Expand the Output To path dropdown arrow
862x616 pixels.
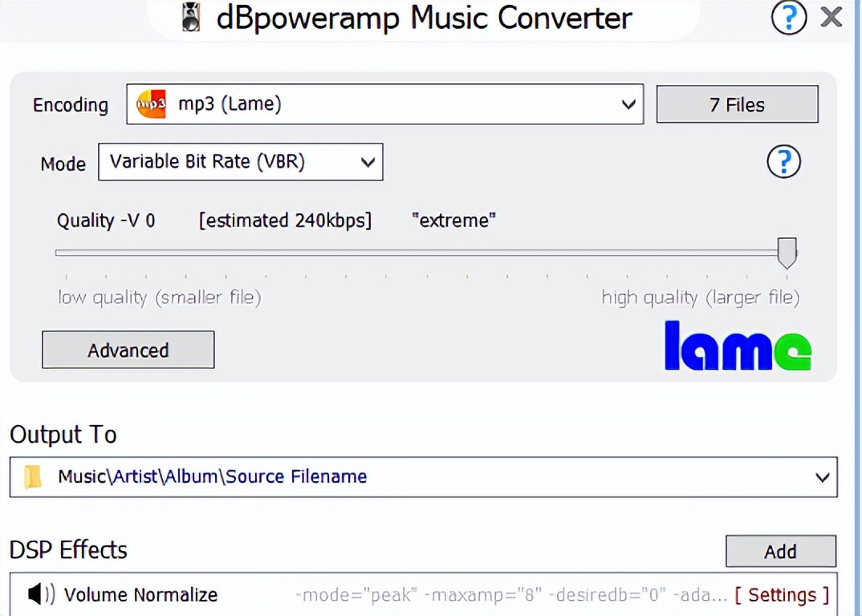tap(822, 477)
